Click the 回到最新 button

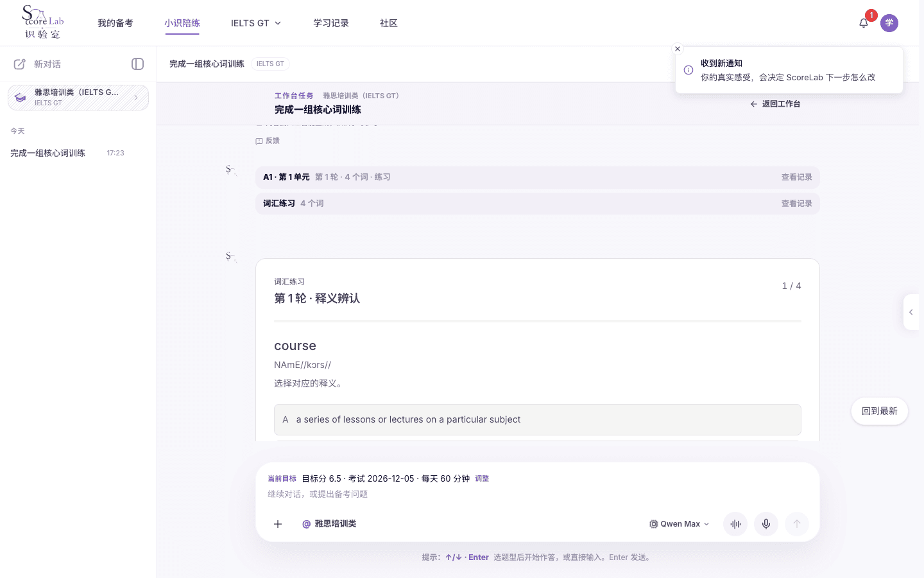click(x=880, y=411)
